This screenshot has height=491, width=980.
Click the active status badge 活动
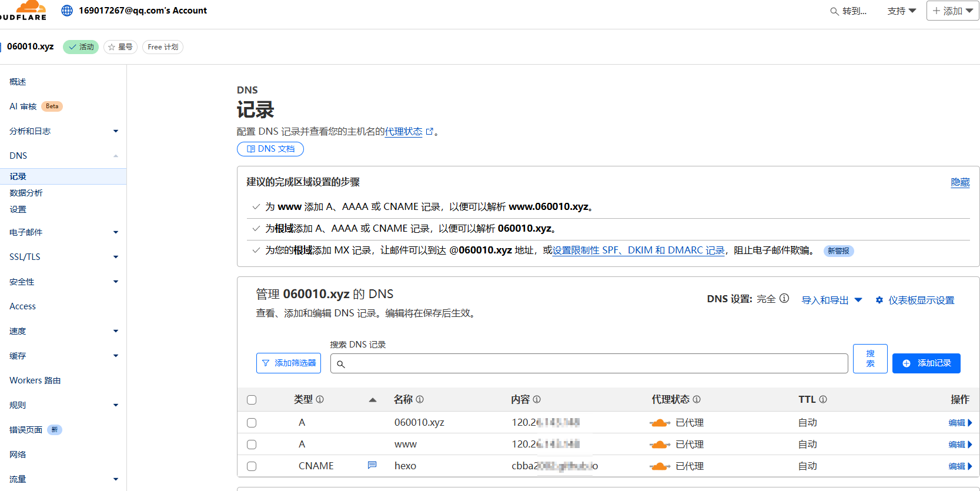(81, 47)
